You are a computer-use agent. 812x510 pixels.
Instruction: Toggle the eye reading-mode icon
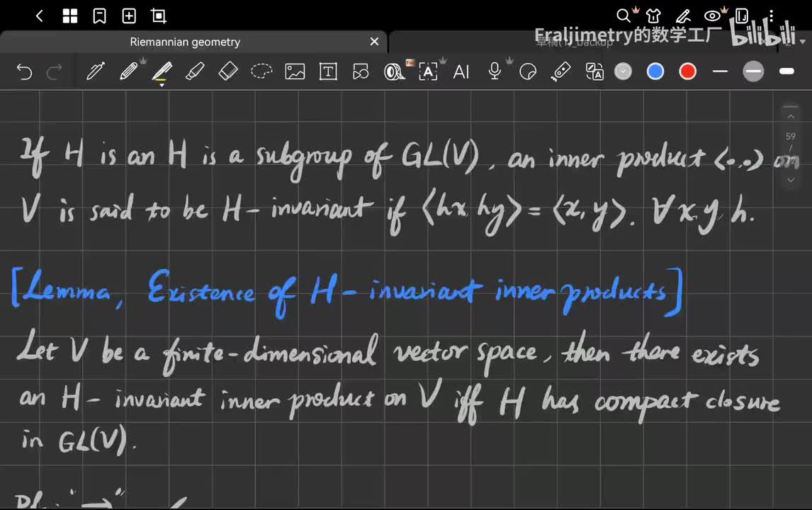click(713, 16)
